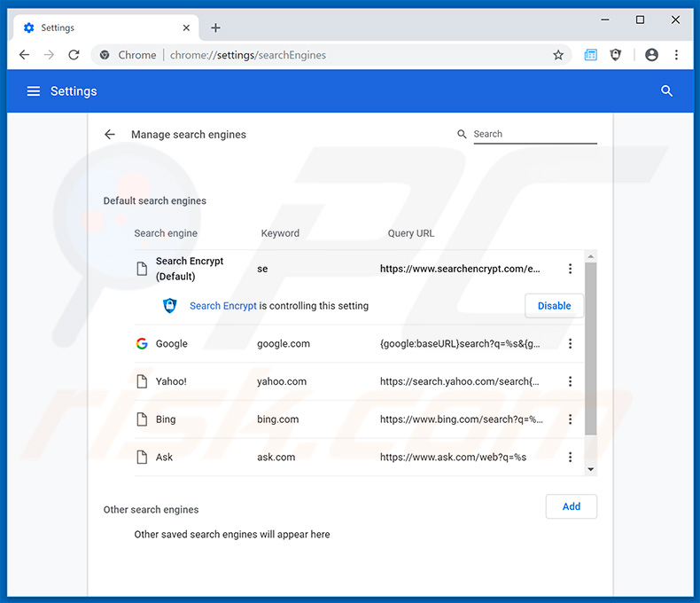Click keyword 'bing.com'

[x=277, y=419]
